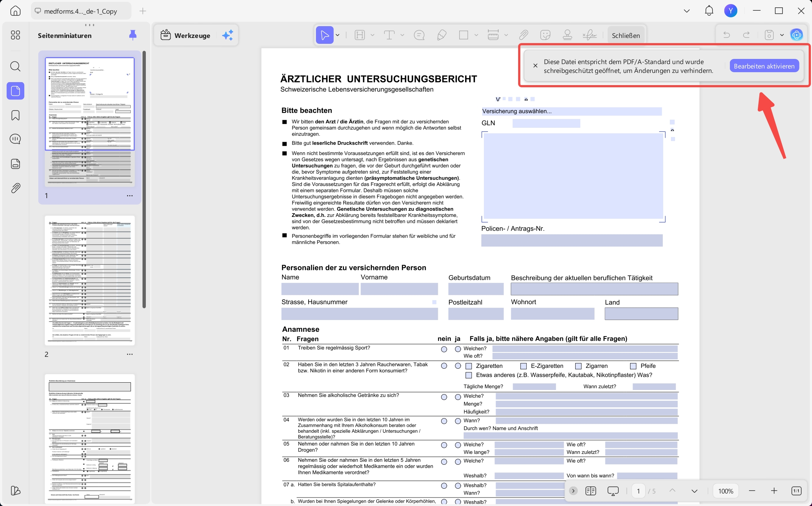Image resolution: width=812 pixels, height=506 pixels.
Task: Click the thumbnail panel scrollbar
Action: point(144,179)
